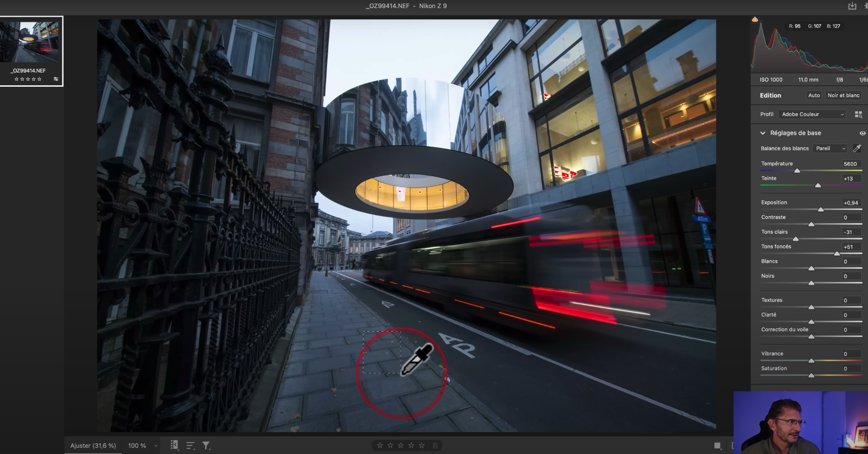The width and height of the screenshot is (868, 454).
Task: Select the white balance eyedropper tool
Action: coord(857,148)
